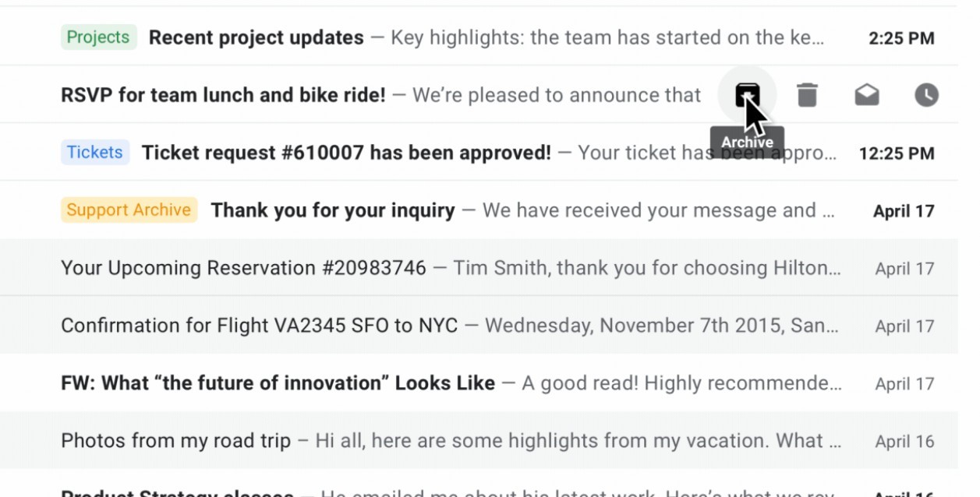Click the 12:25 PM timestamp on ticket email
Screen dimensions: 980x497
pos(897,153)
